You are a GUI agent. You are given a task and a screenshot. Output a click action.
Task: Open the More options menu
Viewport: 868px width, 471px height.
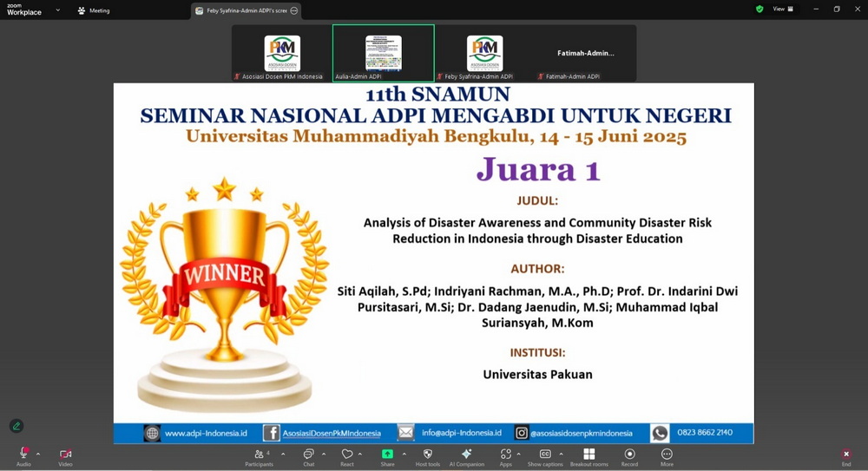[x=667, y=456]
